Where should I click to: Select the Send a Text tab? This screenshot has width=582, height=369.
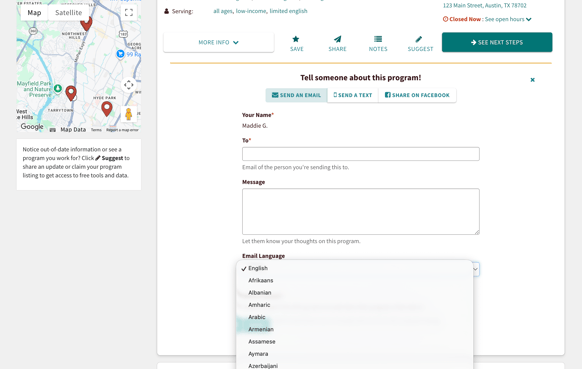pyautogui.click(x=353, y=95)
